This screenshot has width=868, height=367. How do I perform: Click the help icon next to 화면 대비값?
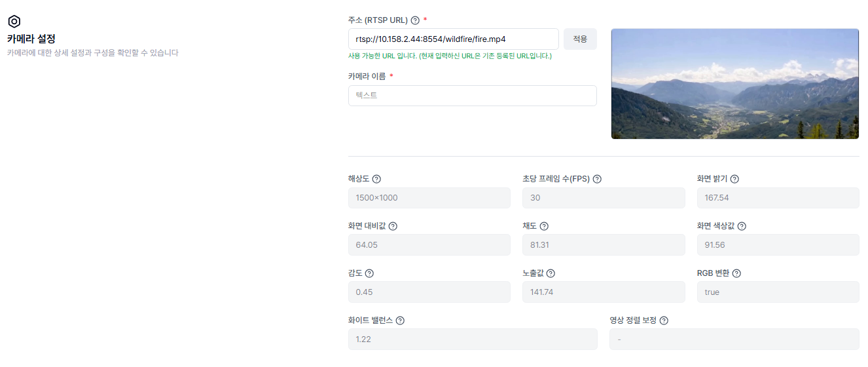(393, 226)
